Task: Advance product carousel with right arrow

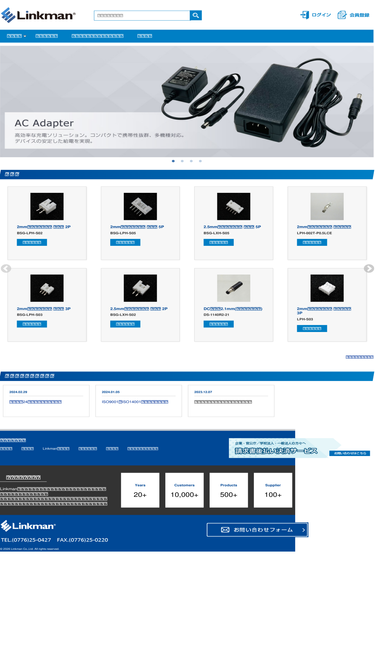Action: click(x=369, y=268)
